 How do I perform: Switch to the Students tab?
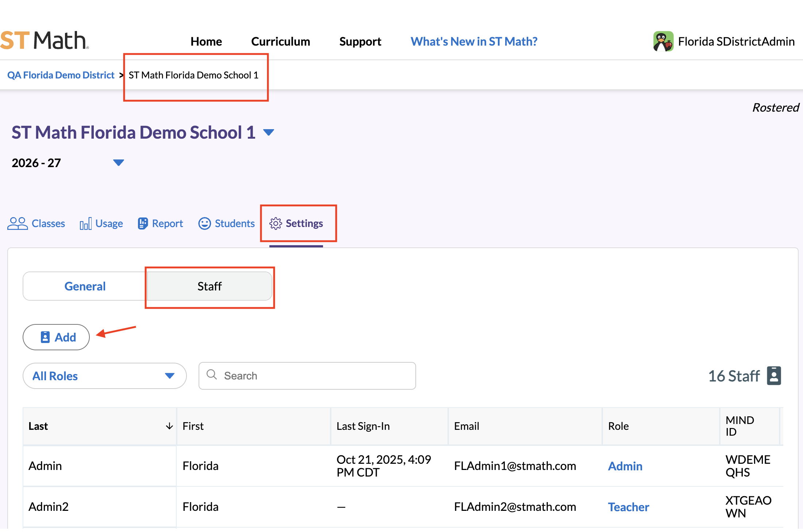click(x=226, y=223)
